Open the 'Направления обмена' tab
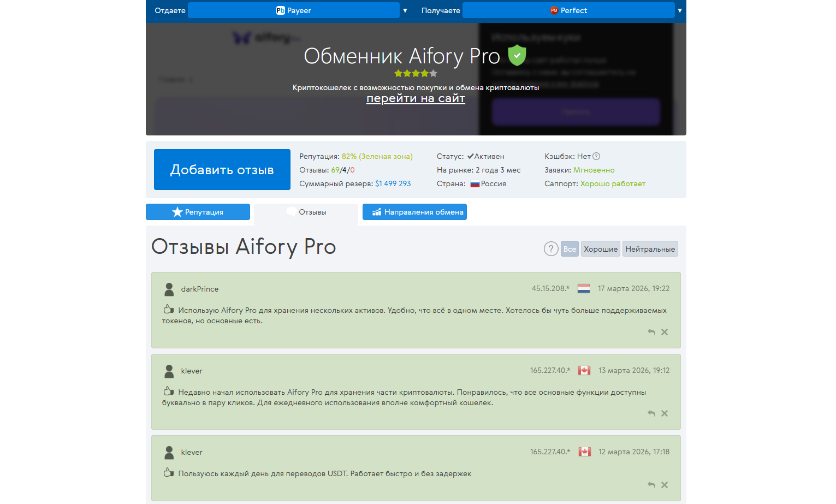836x504 pixels. tap(414, 212)
